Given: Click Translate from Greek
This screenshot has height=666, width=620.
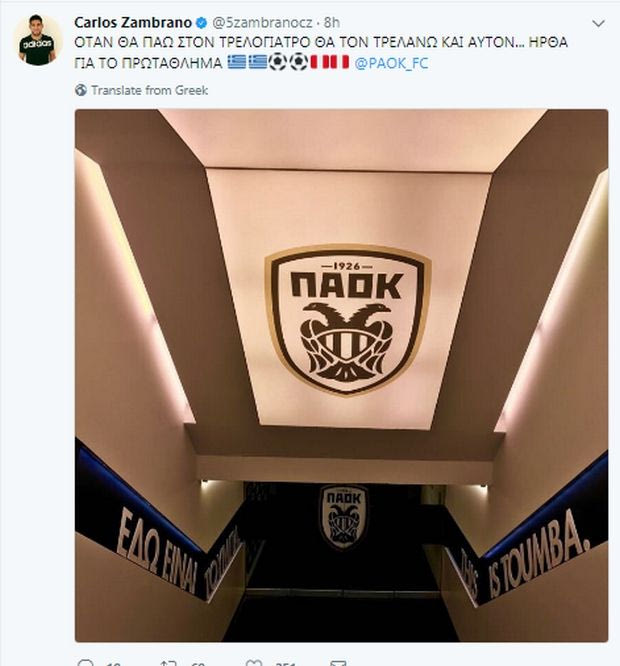Looking at the screenshot, I should pos(149,90).
